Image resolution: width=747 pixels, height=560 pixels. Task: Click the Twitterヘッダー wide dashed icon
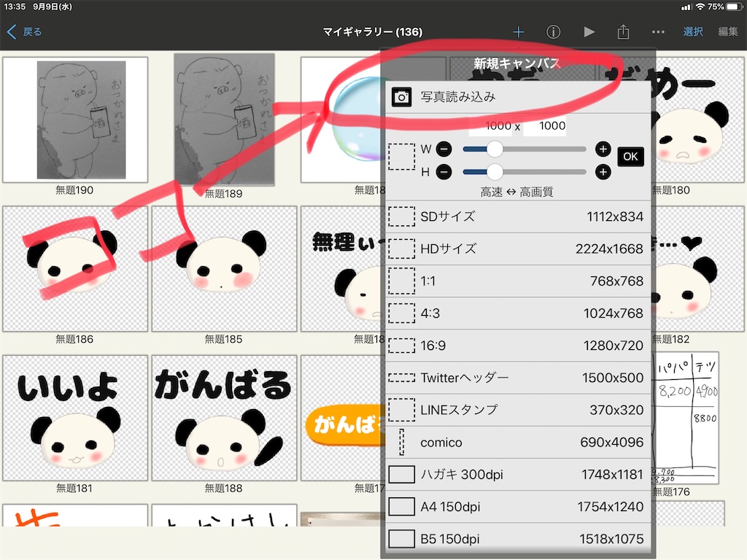pyautogui.click(x=402, y=378)
